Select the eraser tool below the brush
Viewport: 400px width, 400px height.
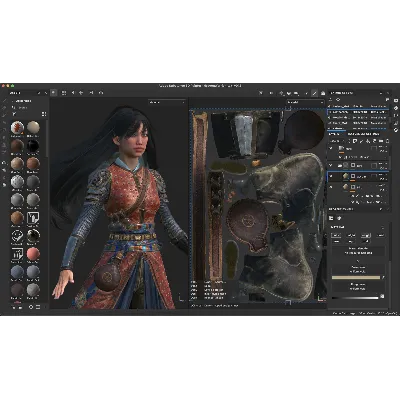pyautogui.click(x=4, y=108)
